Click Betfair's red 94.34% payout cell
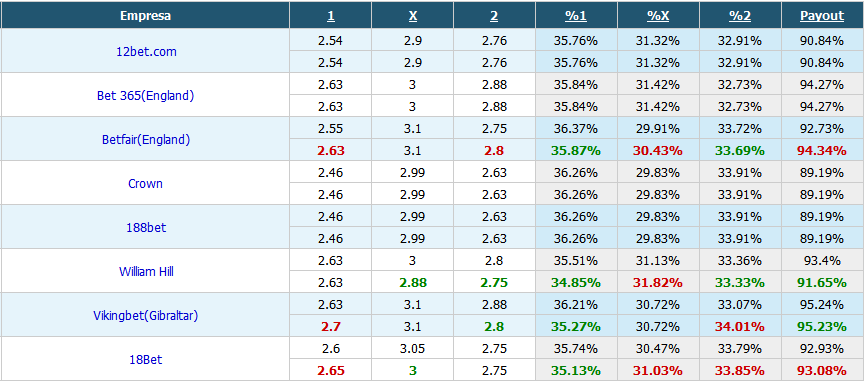This screenshot has width=866, height=381. click(x=822, y=150)
